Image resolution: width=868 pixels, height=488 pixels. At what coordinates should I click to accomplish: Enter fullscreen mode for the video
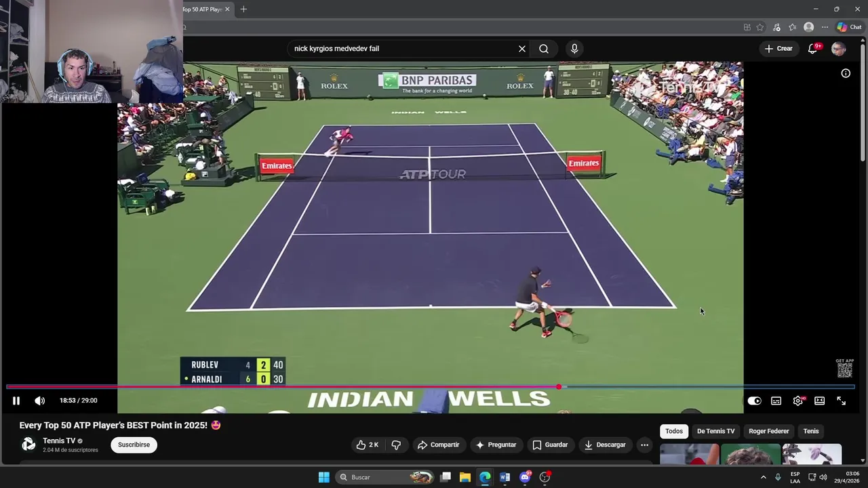pos(841,401)
